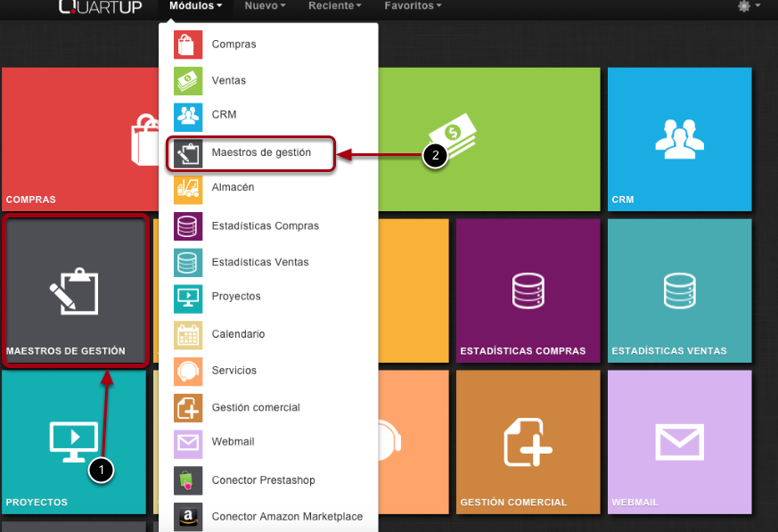Select Estadísticas Compras menu entry text
Image resolution: width=778 pixels, height=532 pixels.
pyautogui.click(x=266, y=225)
